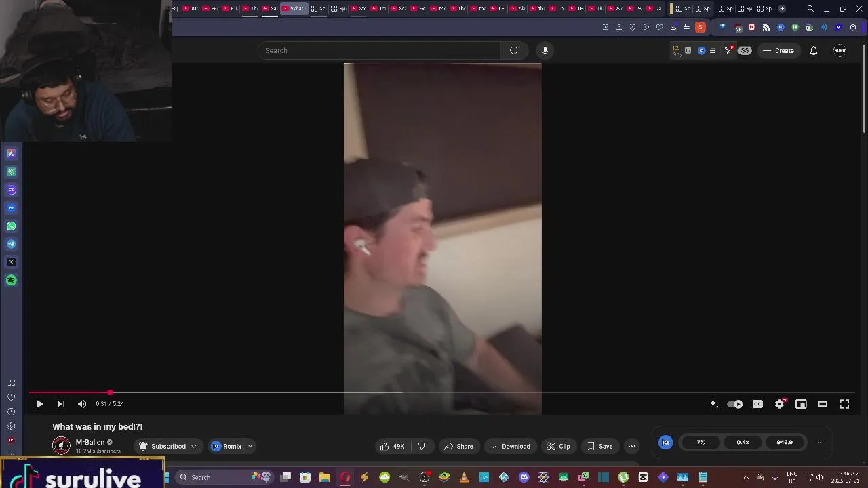Focus the YouTube search field

[x=378, y=50]
